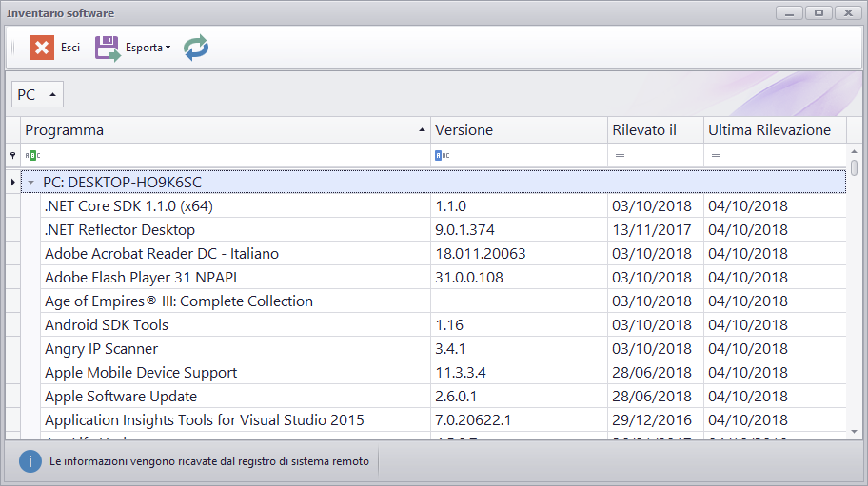Sort by Ultima Rilevazione column header
Image resolution: width=868 pixels, height=486 pixels.
[x=775, y=130]
